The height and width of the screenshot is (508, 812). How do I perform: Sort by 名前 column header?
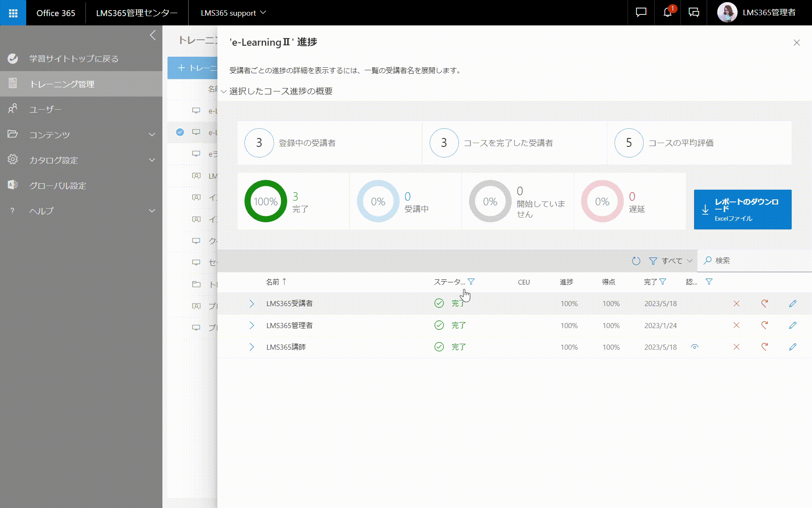click(276, 282)
